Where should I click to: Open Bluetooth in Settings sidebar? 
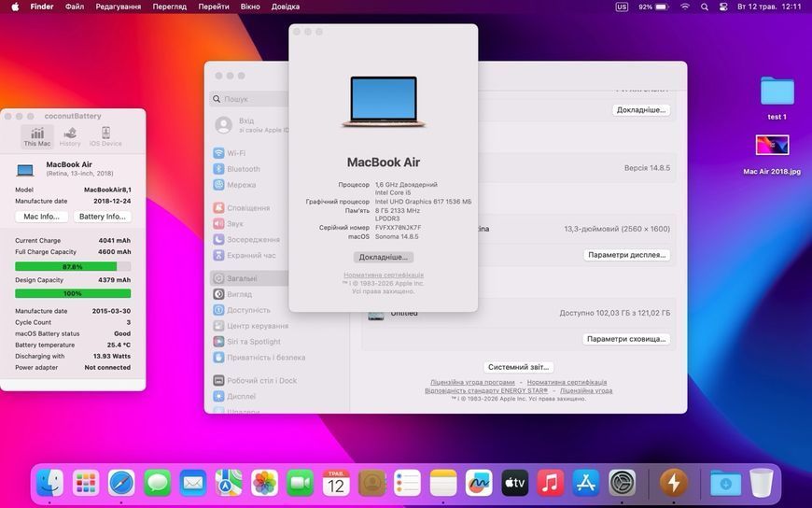[x=251, y=169]
